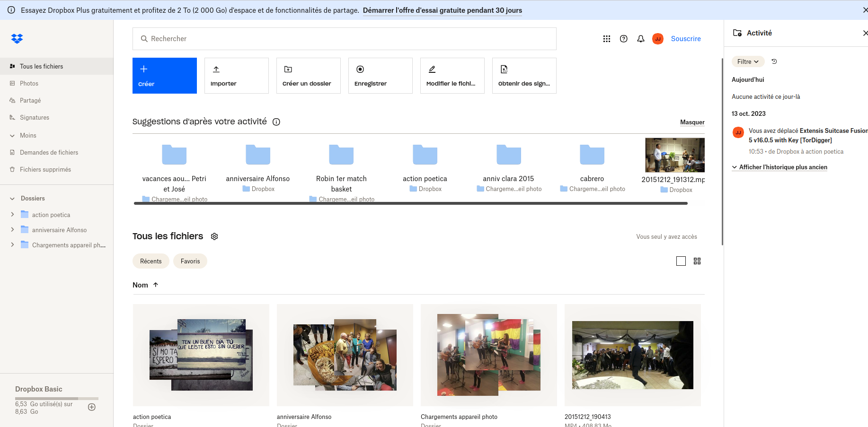Click Créer un dossier button

click(309, 76)
